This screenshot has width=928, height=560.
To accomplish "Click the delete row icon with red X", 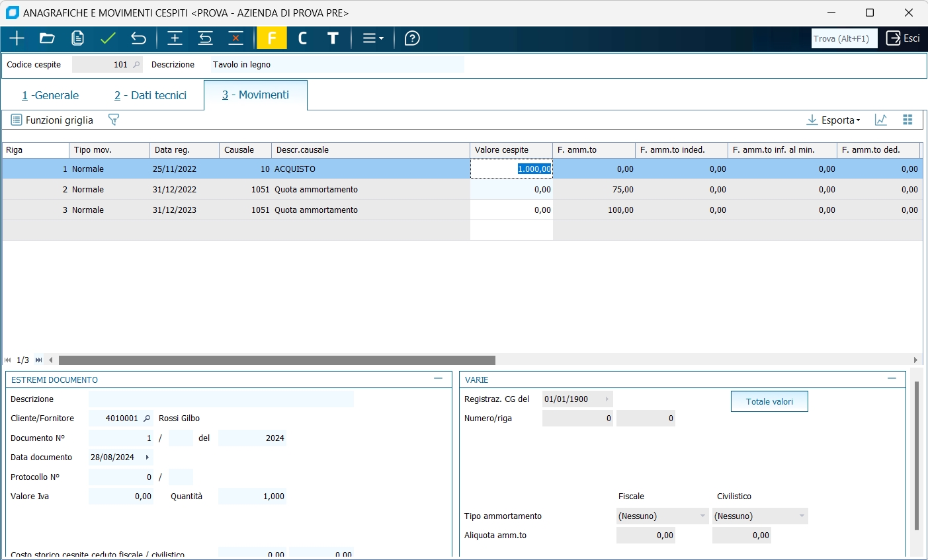I will pos(235,38).
